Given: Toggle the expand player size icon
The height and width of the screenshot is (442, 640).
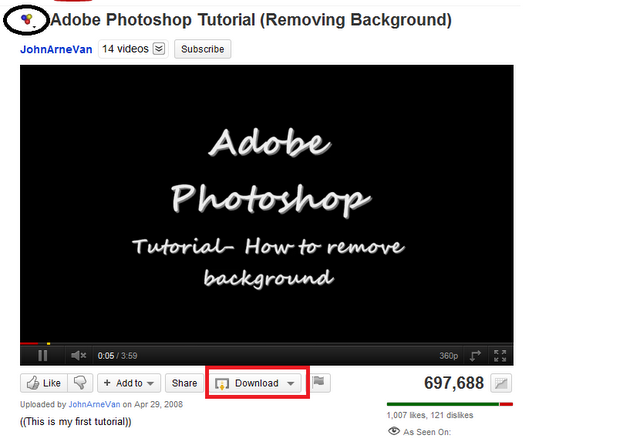Looking at the screenshot, I should (475, 355).
